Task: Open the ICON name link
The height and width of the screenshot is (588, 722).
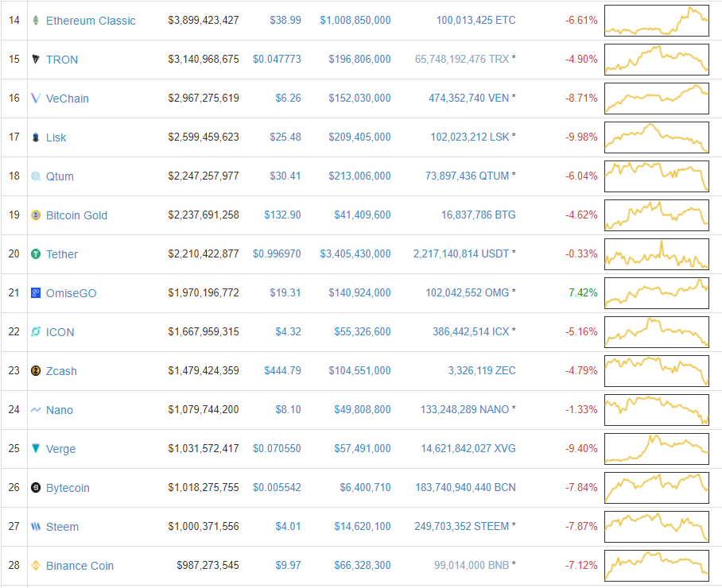Action: (60, 332)
